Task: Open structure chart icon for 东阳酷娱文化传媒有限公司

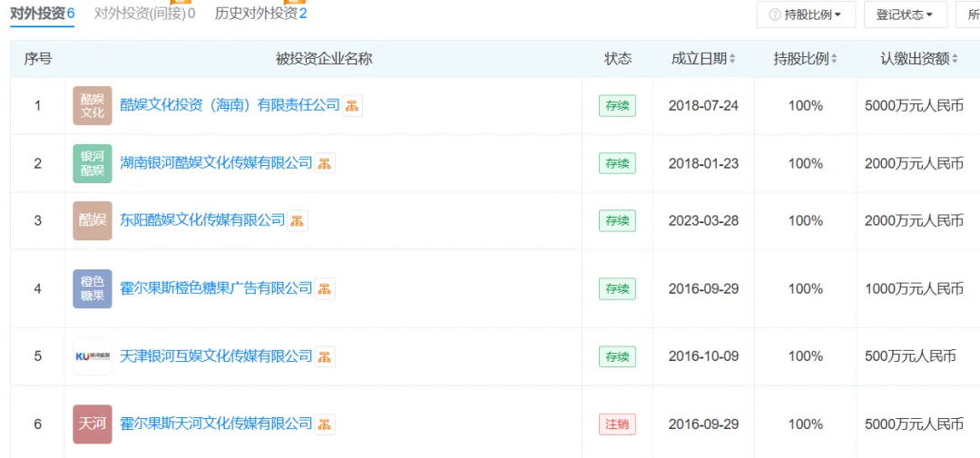Action: coord(298,220)
